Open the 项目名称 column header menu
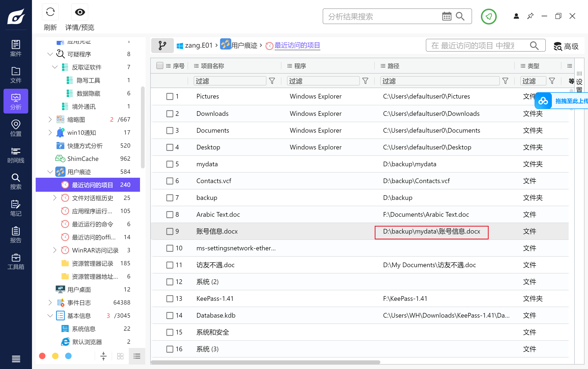Screen dimensions: 588x369 tap(196, 66)
